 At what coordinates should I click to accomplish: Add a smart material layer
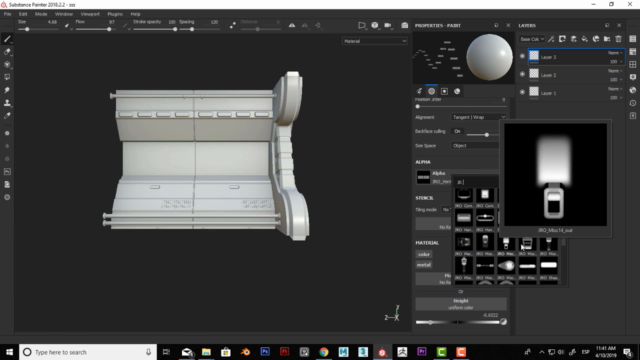[x=596, y=39]
